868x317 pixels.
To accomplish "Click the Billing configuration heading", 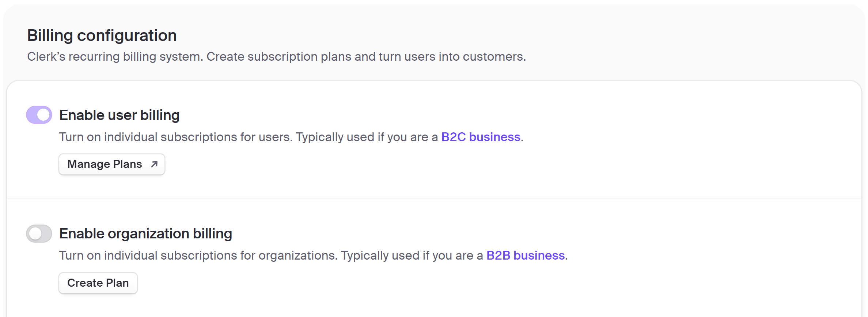I will [x=102, y=35].
